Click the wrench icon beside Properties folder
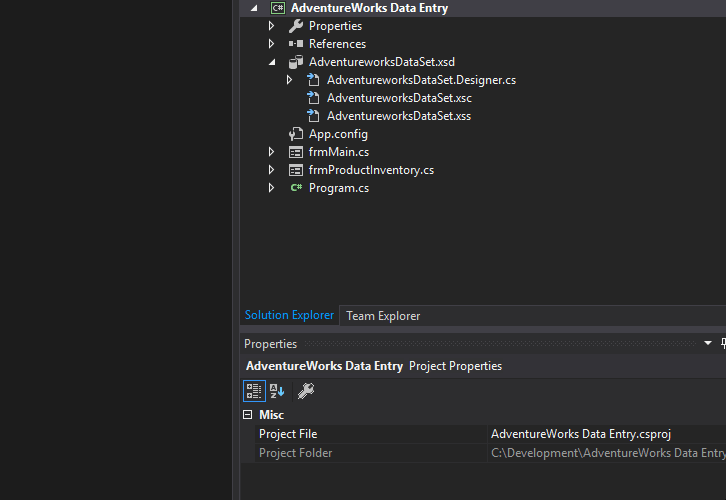This screenshot has width=726, height=500. pyautogui.click(x=296, y=26)
